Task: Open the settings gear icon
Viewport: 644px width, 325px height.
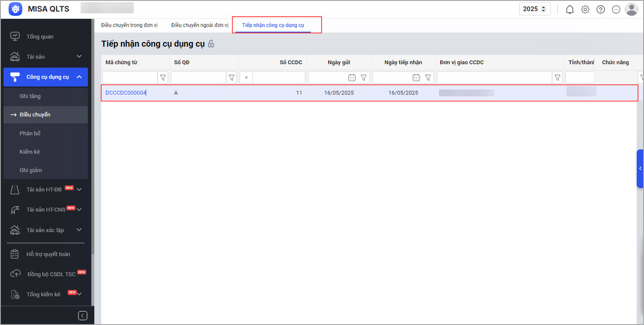Action: 585,9
